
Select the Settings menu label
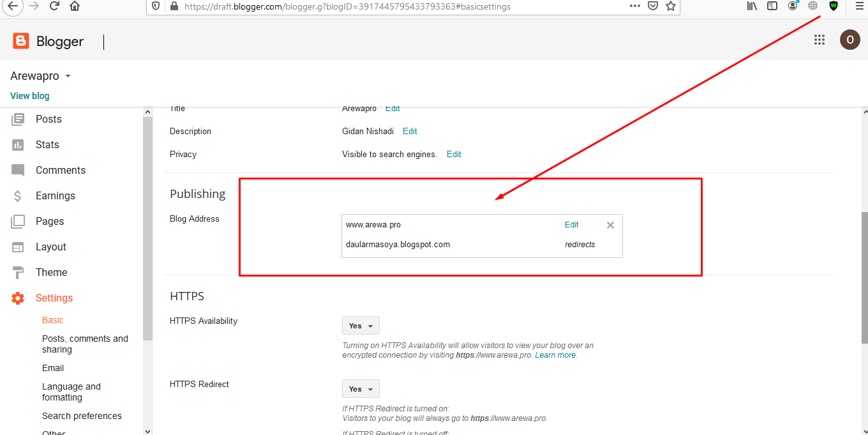click(54, 298)
